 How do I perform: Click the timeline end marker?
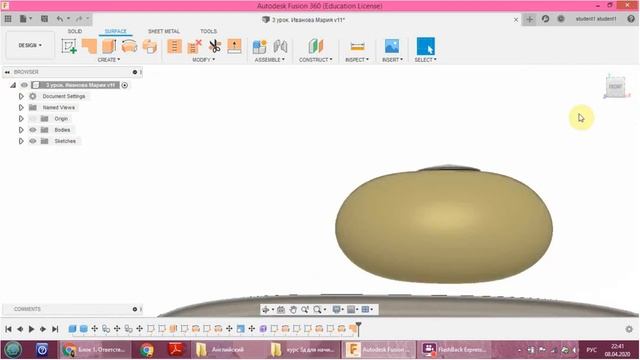pyautogui.click(x=358, y=328)
